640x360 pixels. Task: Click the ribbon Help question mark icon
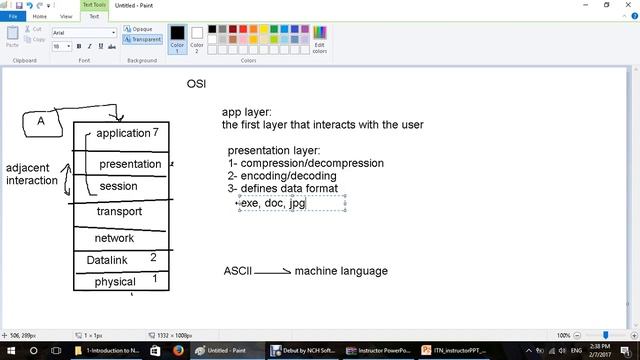click(635, 16)
